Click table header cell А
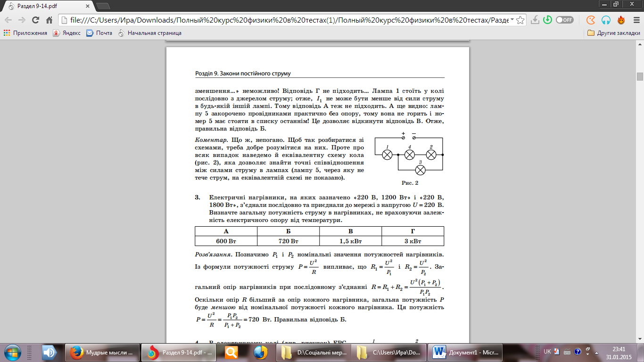 coord(226,231)
